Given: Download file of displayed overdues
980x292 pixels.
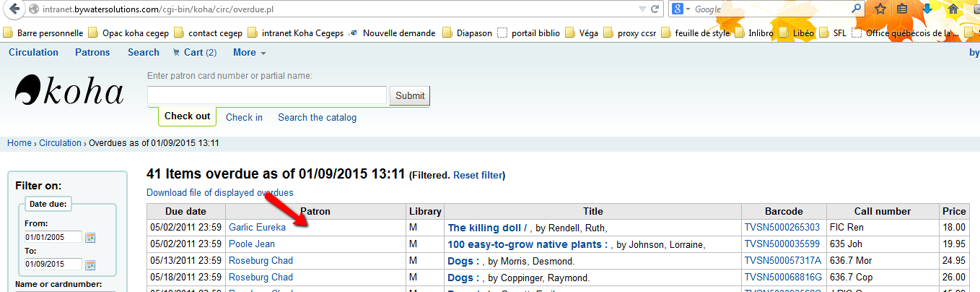Looking at the screenshot, I should point(220,192).
